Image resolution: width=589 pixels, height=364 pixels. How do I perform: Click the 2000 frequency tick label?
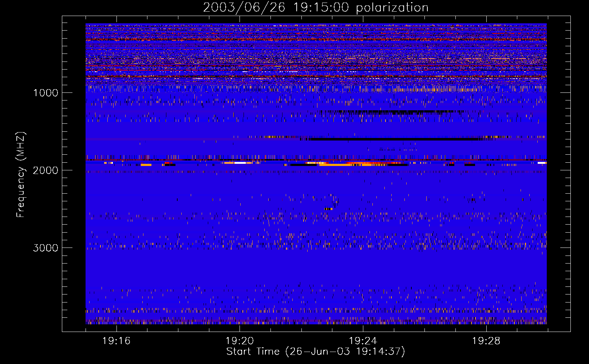(46, 170)
